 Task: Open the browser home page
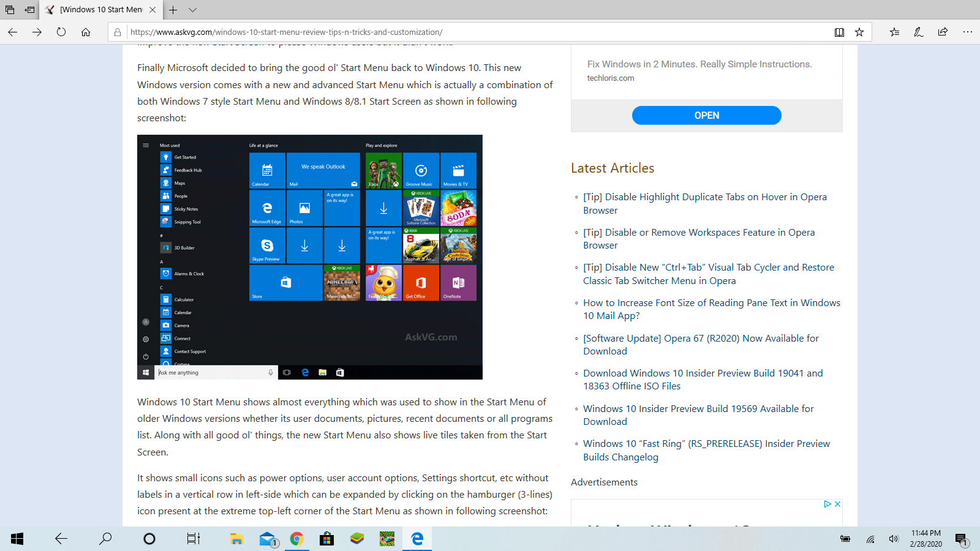coord(86,32)
